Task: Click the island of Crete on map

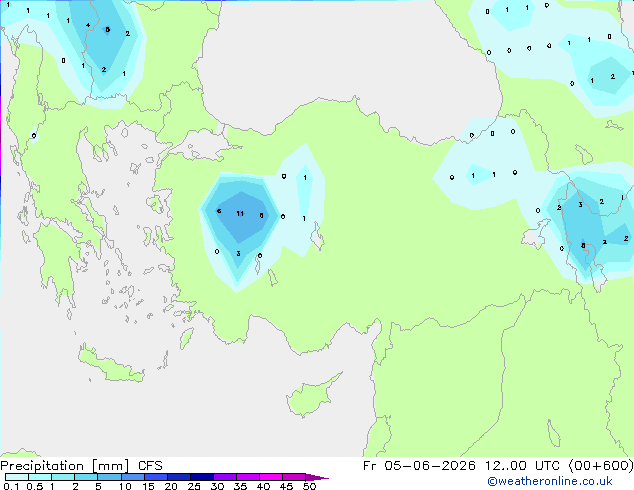Action: 111,366
